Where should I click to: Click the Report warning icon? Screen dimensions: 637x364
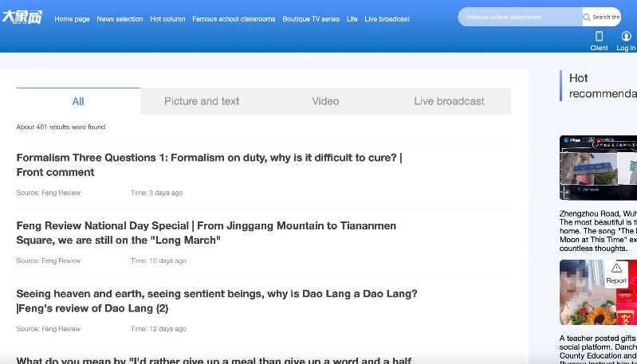(616, 268)
